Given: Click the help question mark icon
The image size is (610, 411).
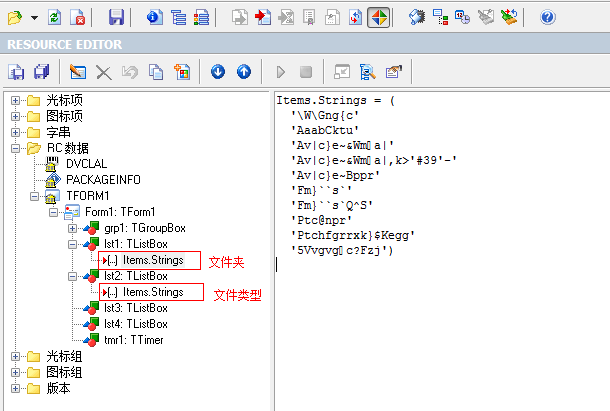Looking at the screenshot, I should click(547, 17).
